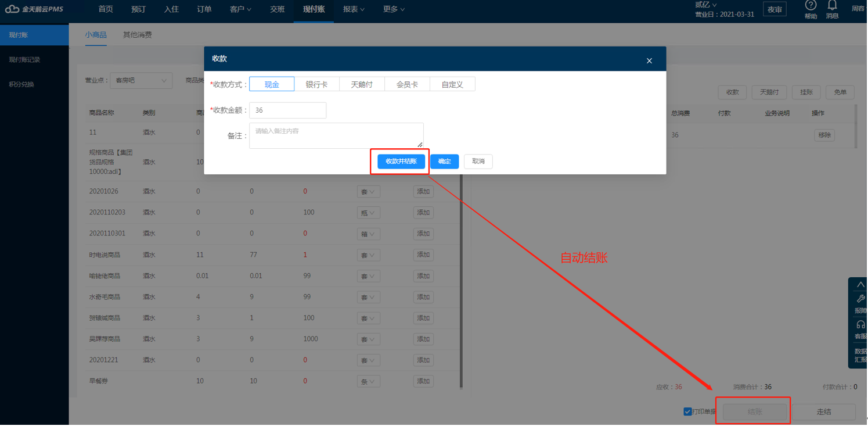The width and height of the screenshot is (868, 426).
Task: Open the 营业点 客房吧 dropdown
Action: [141, 81]
